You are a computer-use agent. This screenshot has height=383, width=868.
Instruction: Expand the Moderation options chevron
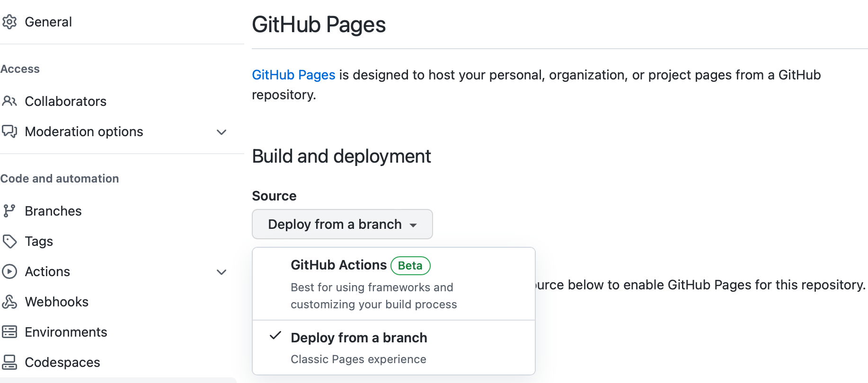coord(221,132)
